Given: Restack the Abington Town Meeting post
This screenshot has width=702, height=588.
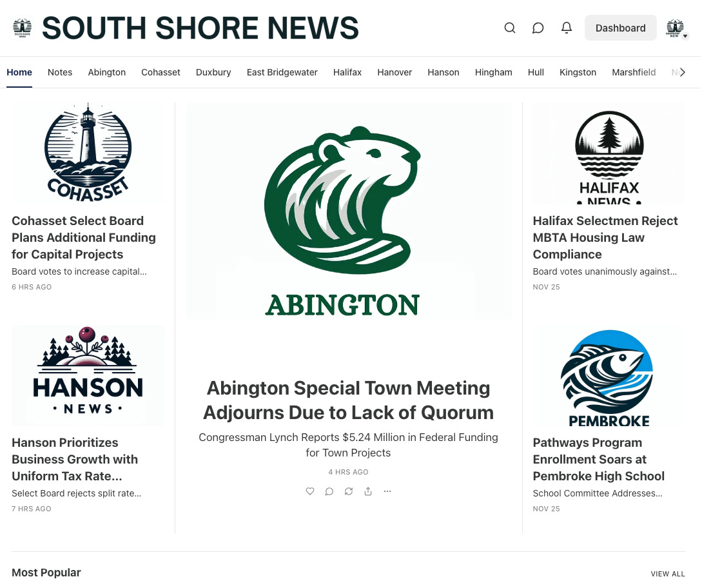Looking at the screenshot, I should (x=349, y=491).
